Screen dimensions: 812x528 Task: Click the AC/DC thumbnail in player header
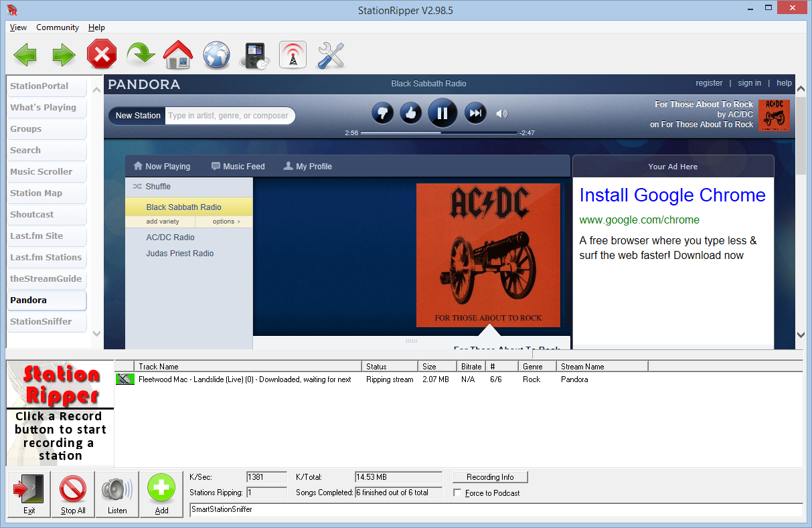(x=774, y=115)
